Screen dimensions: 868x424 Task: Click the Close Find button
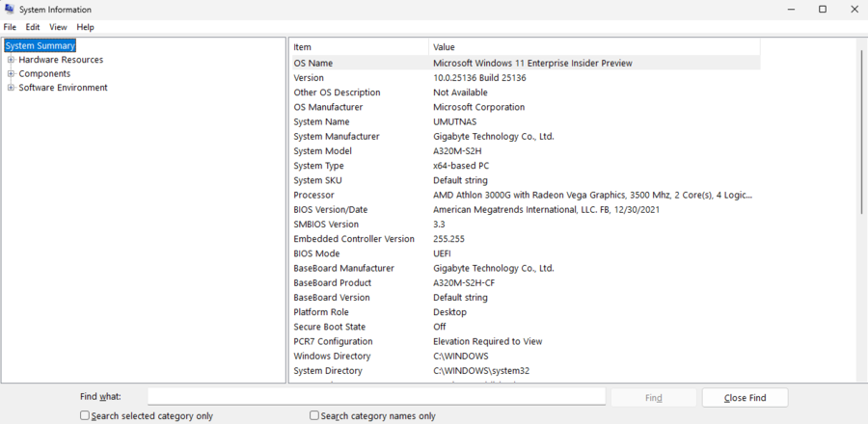tap(745, 397)
